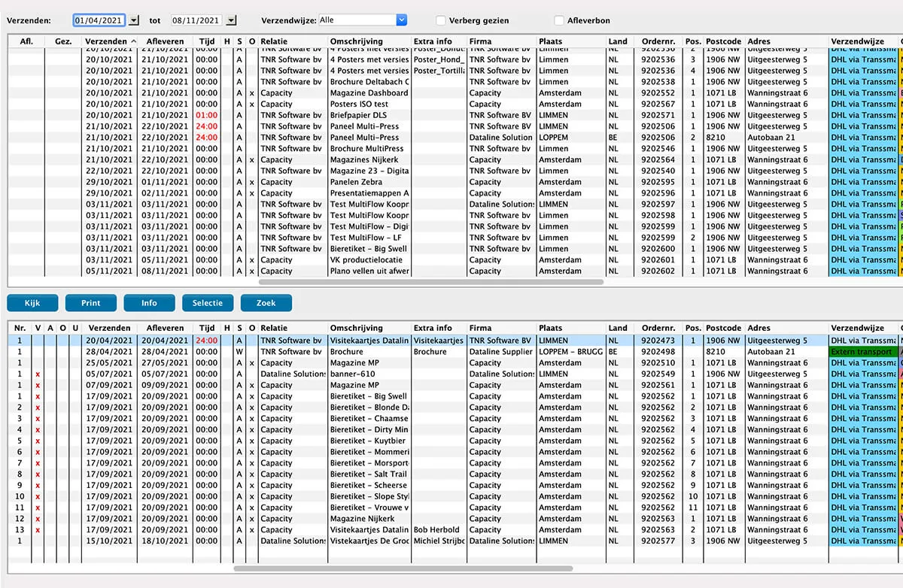Click green Extern transport cell
903x588 pixels.
click(x=862, y=351)
